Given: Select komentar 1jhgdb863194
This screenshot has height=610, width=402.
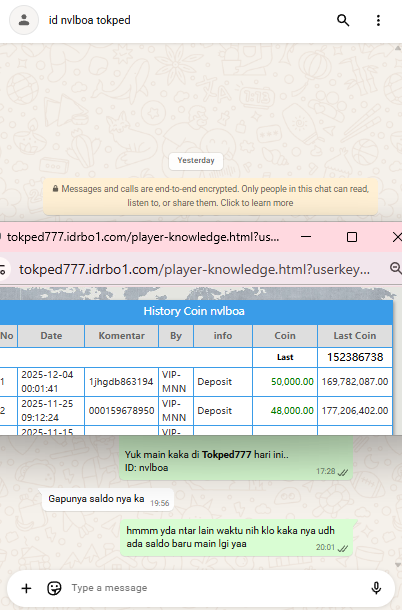Looking at the screenshot, I should 121,382.
